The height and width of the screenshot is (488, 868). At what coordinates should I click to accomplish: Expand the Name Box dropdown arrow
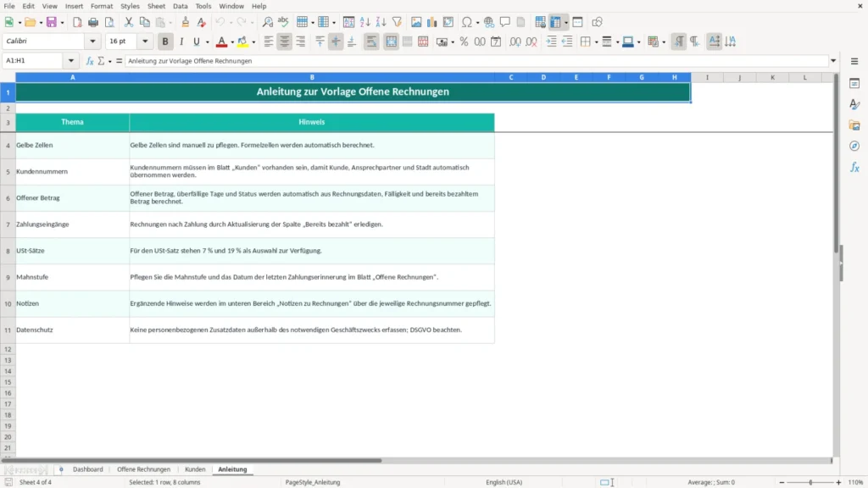point(71,61)
